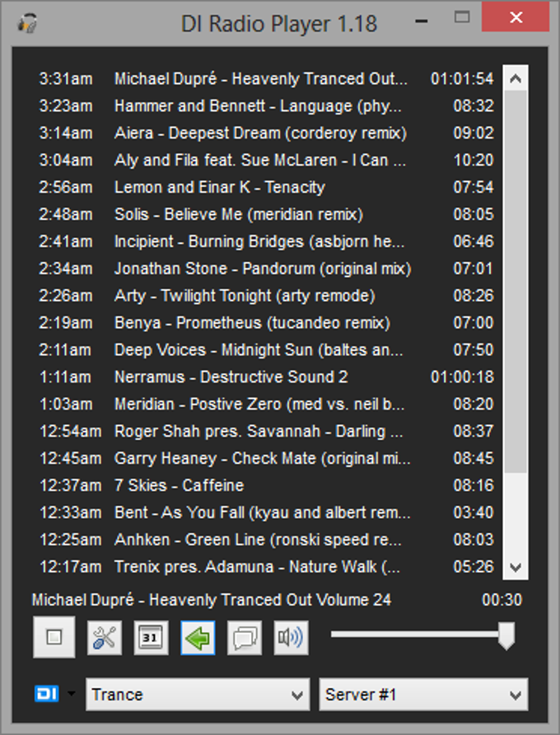Screen dimensions: 560x735
Task: Open the Server #1 dropdown
Action: pos(423,695)
